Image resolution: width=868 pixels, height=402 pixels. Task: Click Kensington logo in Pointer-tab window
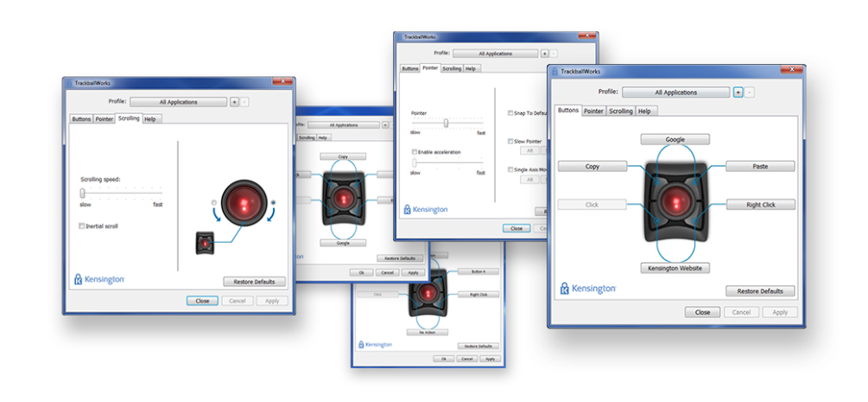pos(426,209)
